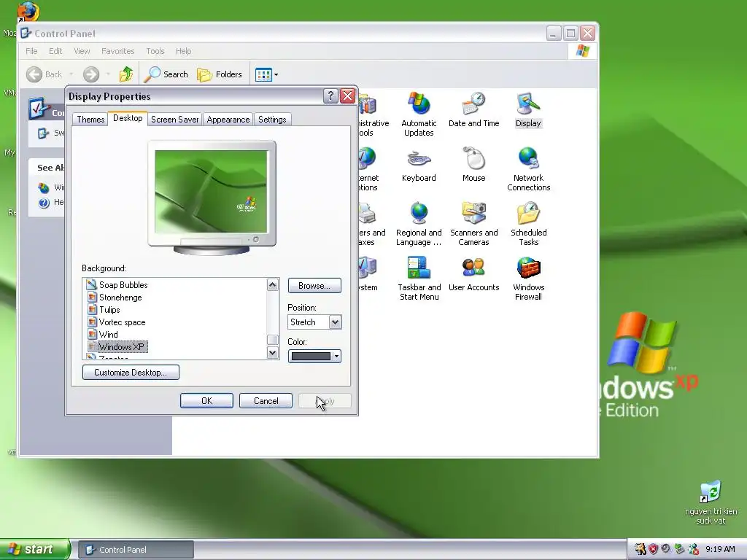Open the User Accounts icon
Image resolution: width=747 pixels, height=560 pixels.
tap(474, 274)
